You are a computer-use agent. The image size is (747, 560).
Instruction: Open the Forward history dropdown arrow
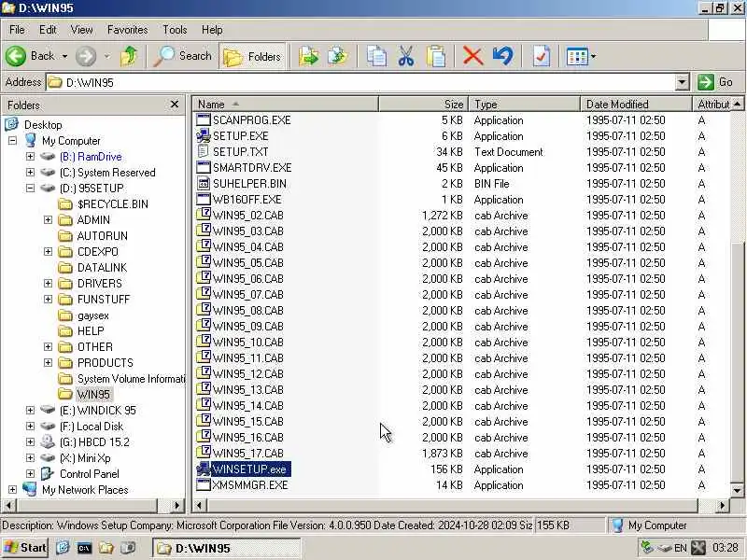[107, 56]
